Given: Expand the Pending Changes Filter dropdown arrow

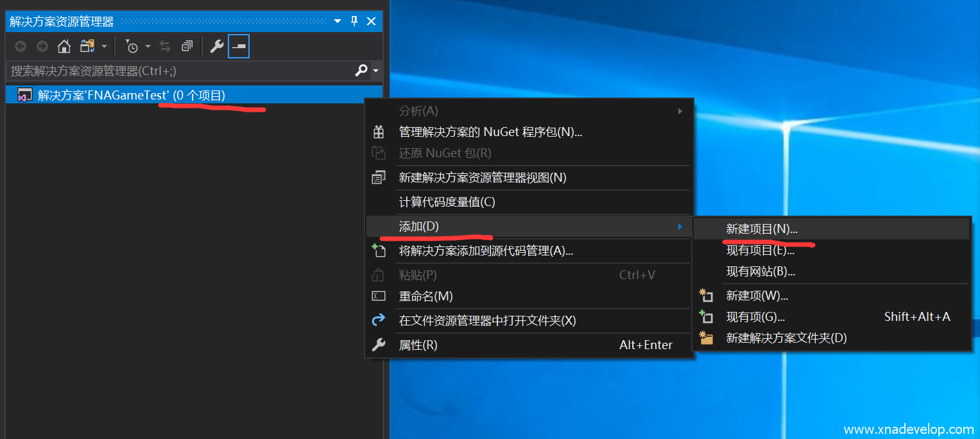Looking at the screenshot, I should tap(148, 46).
